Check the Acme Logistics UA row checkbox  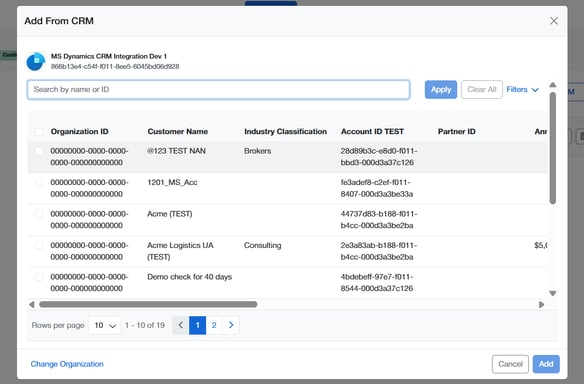pyautogui.click(x=39, y=245)
